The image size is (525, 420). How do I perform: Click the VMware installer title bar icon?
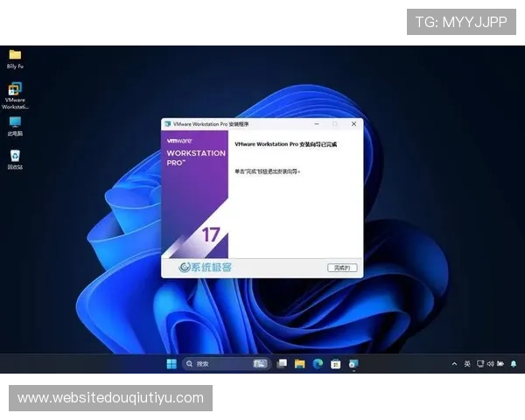tap(167, 124)
